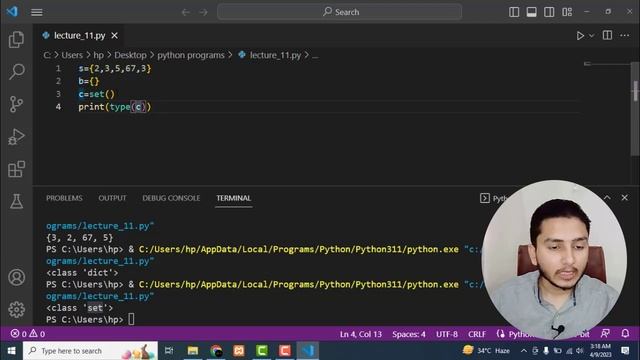Click terminal output "<class 'set'>"
640x360 pixels.
[80, 308]
